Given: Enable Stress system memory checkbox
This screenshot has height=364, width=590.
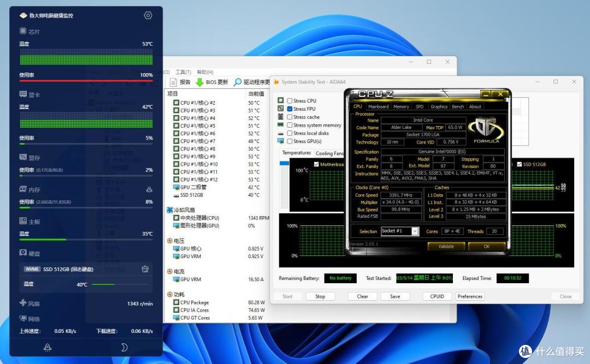Looking at the screenshot, I should [x=290, y=125].
